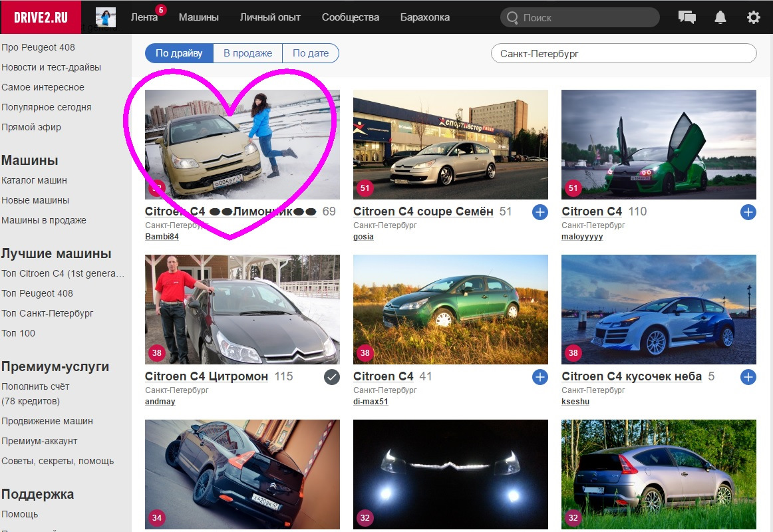The width and height of the screenshot is (773, 532).
Task: Click the 38 badge on kseshu's car photo
Action: click(573, 352)
